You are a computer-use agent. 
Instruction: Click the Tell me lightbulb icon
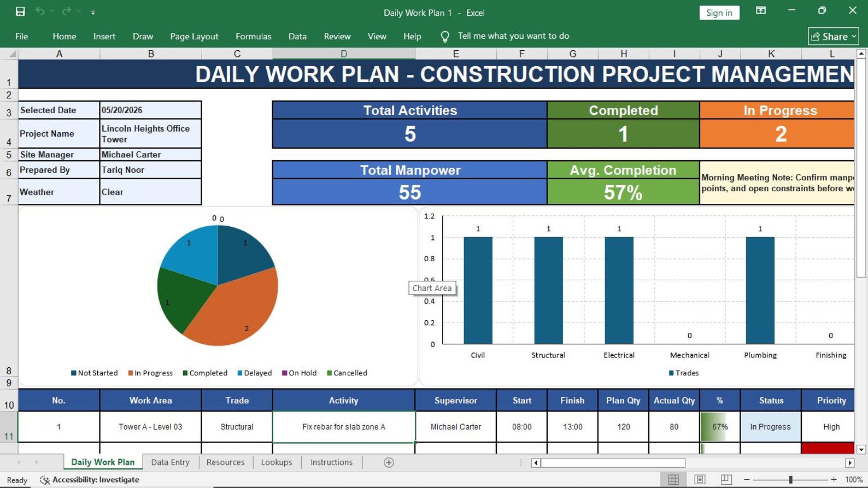(x=445, y=37)
